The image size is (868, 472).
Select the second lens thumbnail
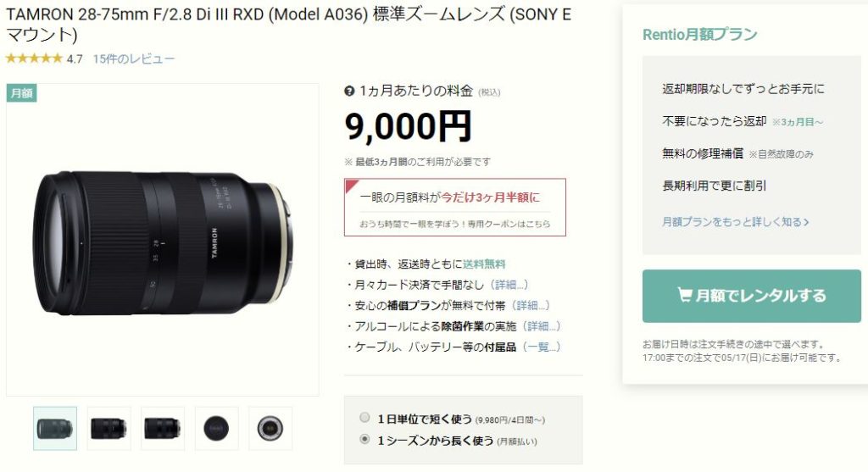click(108, 428)
